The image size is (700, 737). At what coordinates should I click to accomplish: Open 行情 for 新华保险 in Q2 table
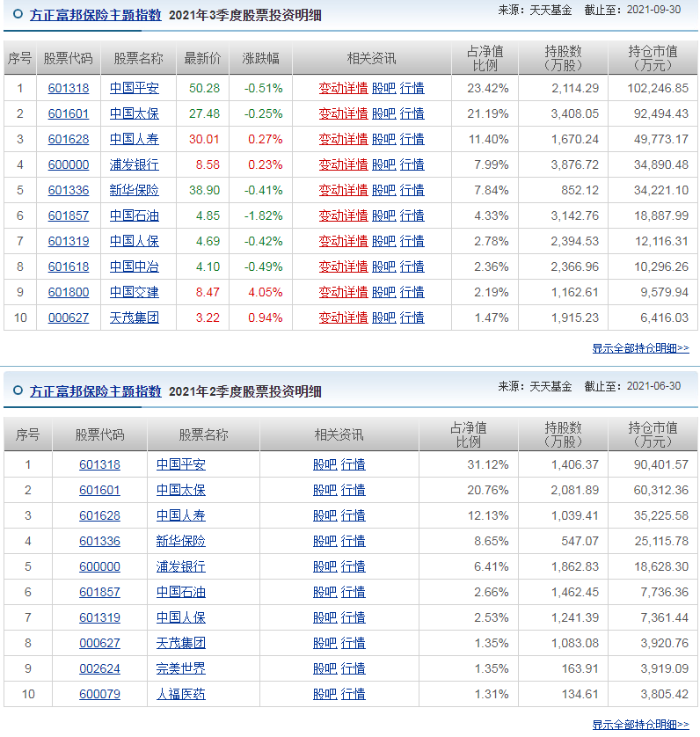coord(353,542)
